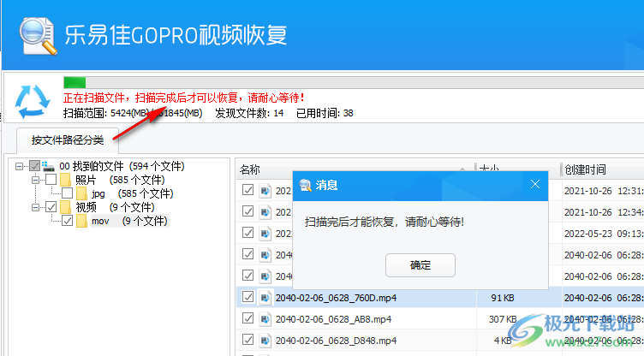Viewport: 644px width, 356px height.
Task: Collapse the 照片 tree node
Action: [x=35, y=180]
